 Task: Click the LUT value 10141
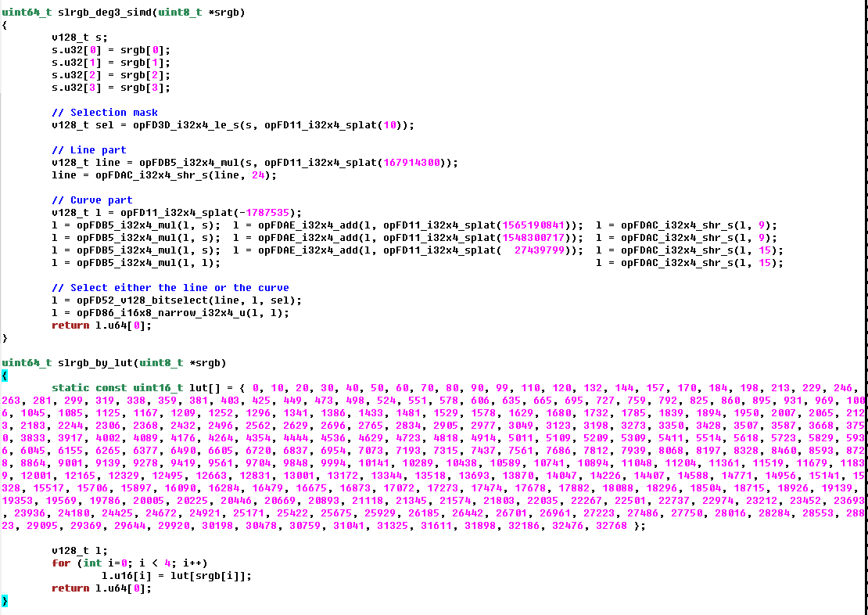click(x=375, y=463)
